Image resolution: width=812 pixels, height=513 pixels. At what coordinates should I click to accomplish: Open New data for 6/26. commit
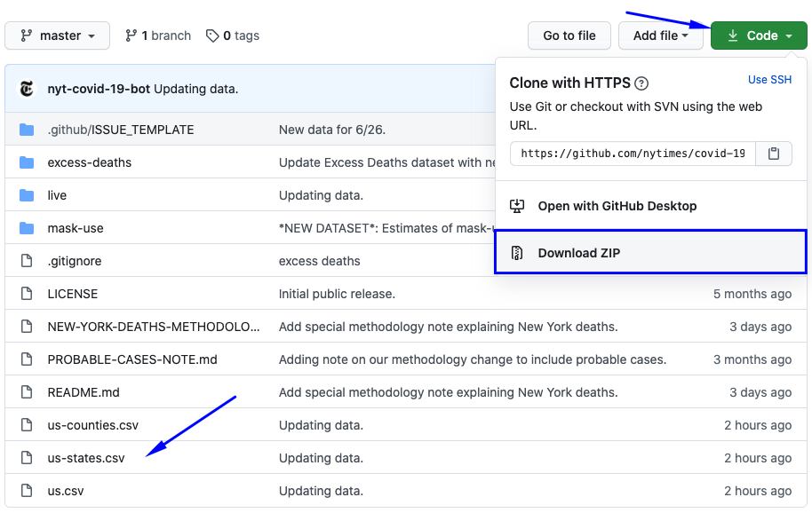(x=332, y=130)
